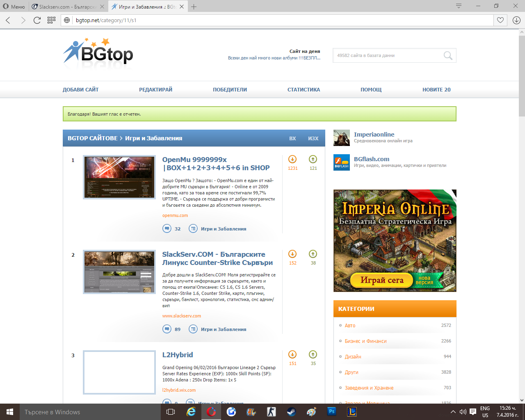Open Steam from taskbar
This screenshot has height=420, width=525.
tap(291, 412)
